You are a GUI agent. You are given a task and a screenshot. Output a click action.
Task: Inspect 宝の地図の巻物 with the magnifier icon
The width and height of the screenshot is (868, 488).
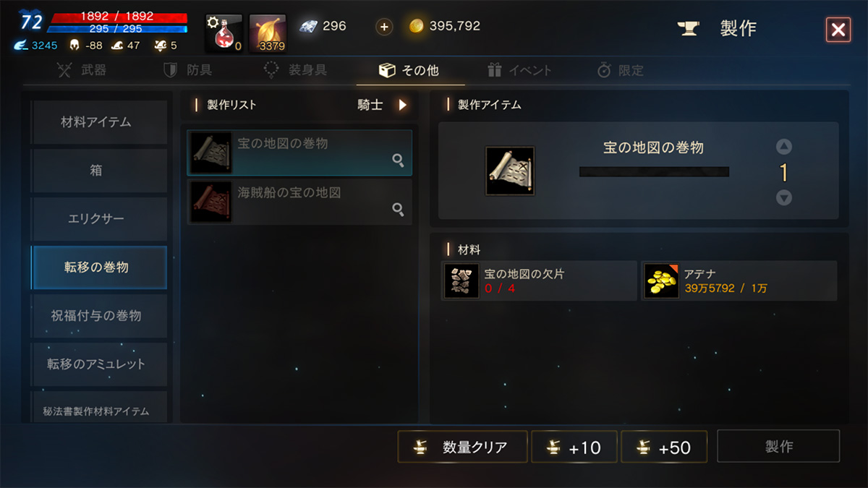[x=398, y=160]
